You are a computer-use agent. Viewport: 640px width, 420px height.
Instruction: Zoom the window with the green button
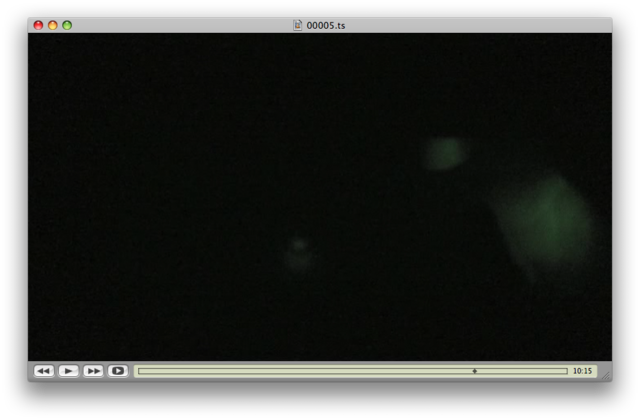pyautogui.click(x=67, y=25)
